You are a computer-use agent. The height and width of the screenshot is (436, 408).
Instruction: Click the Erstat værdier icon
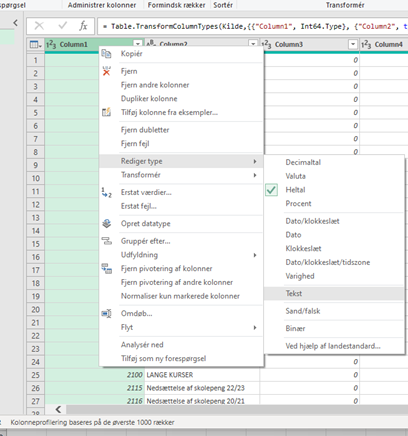pos(106,193)
